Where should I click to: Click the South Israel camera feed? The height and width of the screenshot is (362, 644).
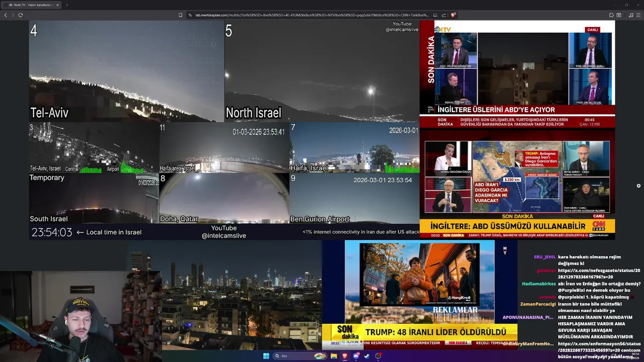click(94, 198)
